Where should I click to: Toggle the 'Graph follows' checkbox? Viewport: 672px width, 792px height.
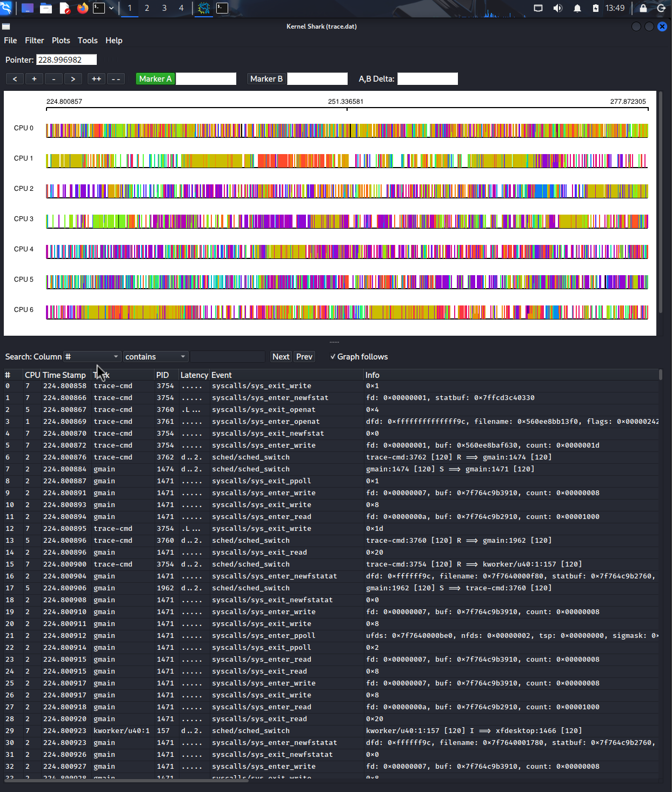[359, 357]
